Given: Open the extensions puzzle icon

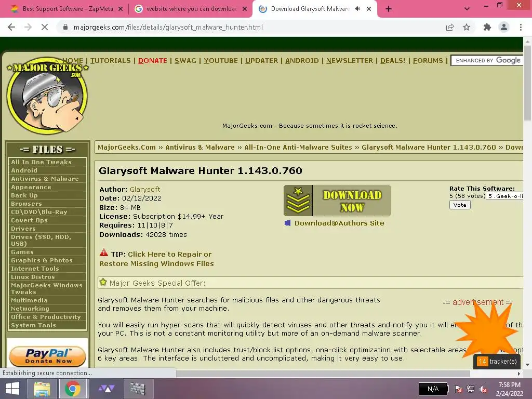Looking at the screenshot, I should coord(487,27).
